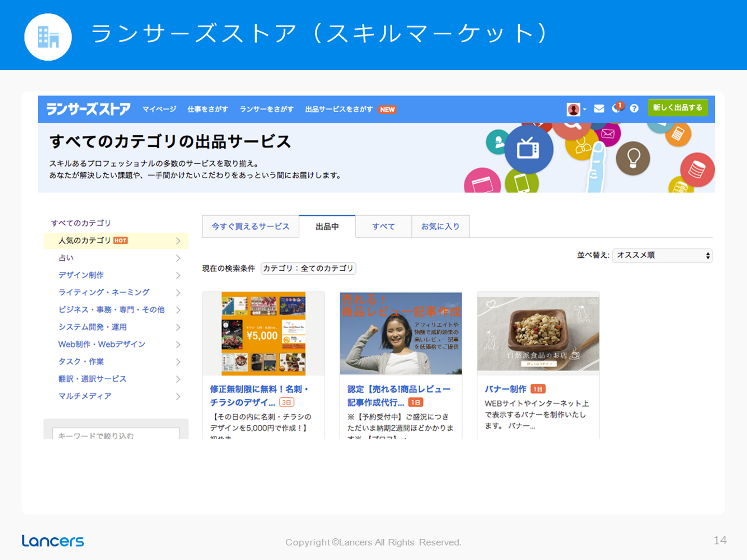Viewport: 747px width, 560px height.
Task: Click the calculator icon in banner
Action: click(678, 134)
